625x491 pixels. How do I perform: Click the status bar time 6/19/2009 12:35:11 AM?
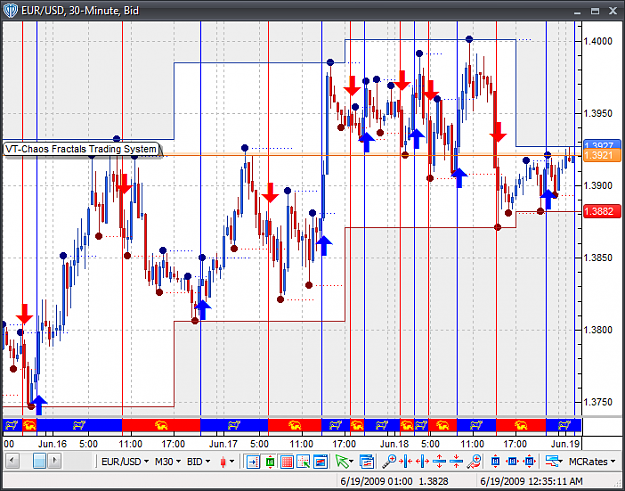(x=531, y=481)
